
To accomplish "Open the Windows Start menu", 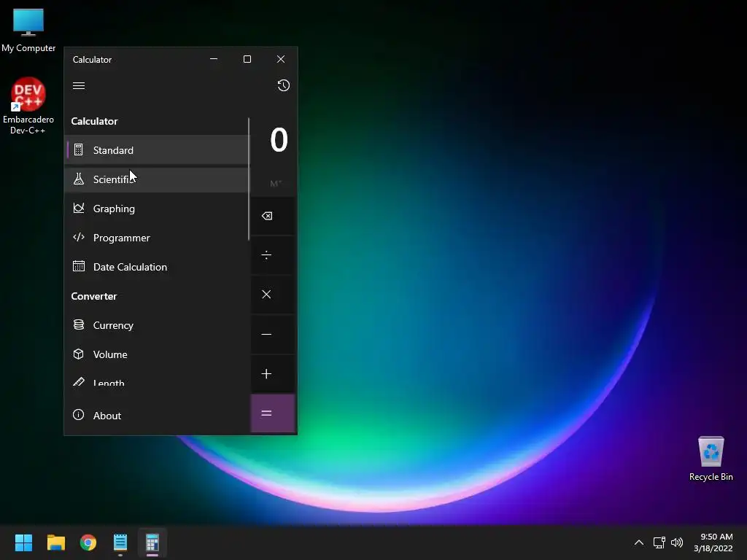I will 23,542.
